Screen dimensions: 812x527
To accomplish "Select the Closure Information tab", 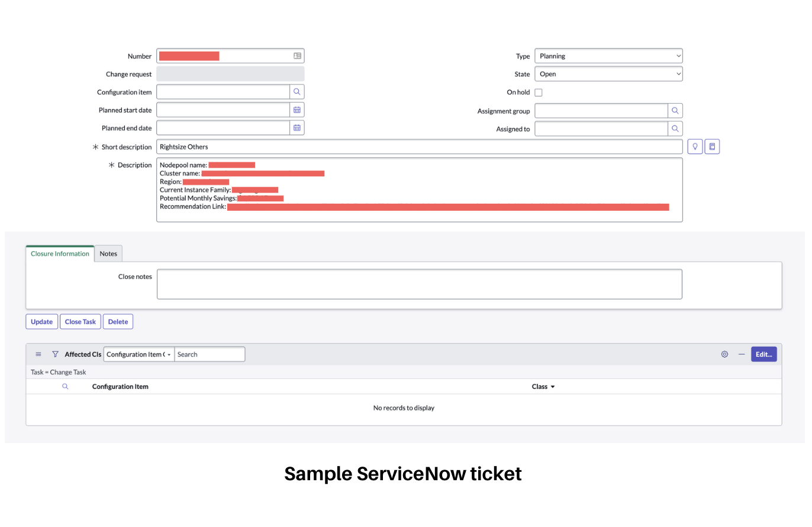I will [x=60, y=253].
